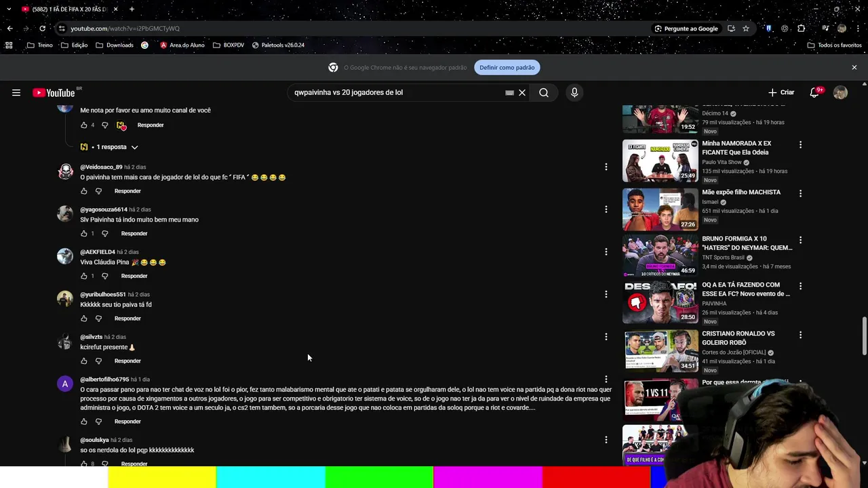Expand the 1 resposta replies thread
868x488 pixels.
click(109, 147)
